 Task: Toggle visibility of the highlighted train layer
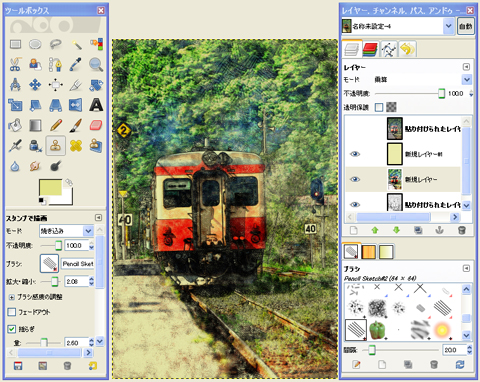tap(355, 179)
